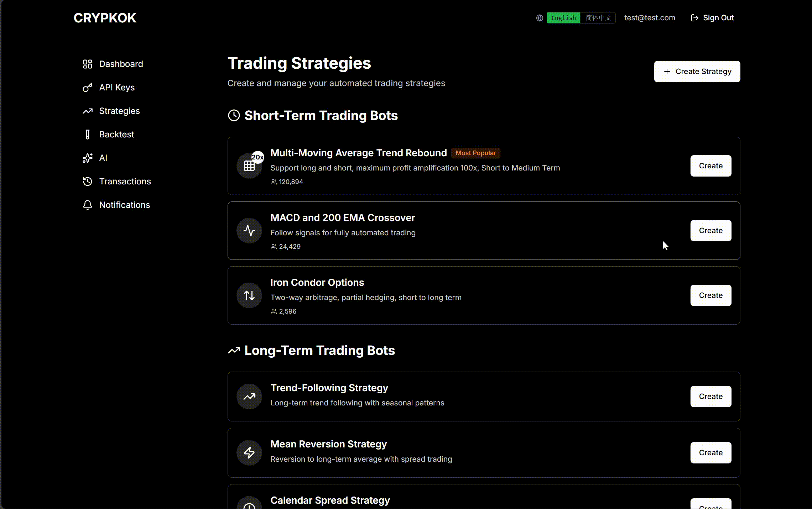The height and width of the screenshot is (509, 812).
Task: Click the Iron Condor up-down arrows icon
Action: pos(249,295)
